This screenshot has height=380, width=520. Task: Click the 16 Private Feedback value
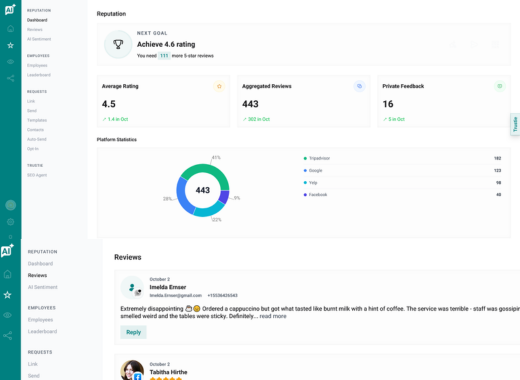pos(388,104)
